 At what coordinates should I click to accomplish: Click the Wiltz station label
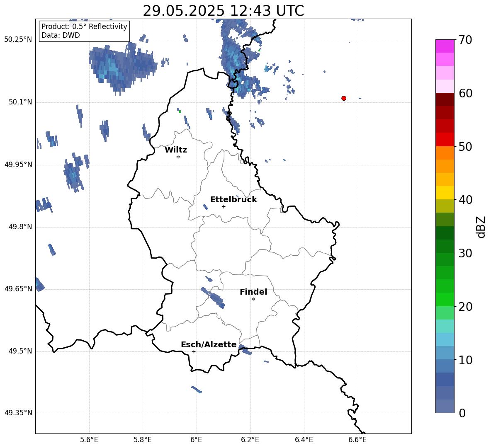(x=176, y=150)
